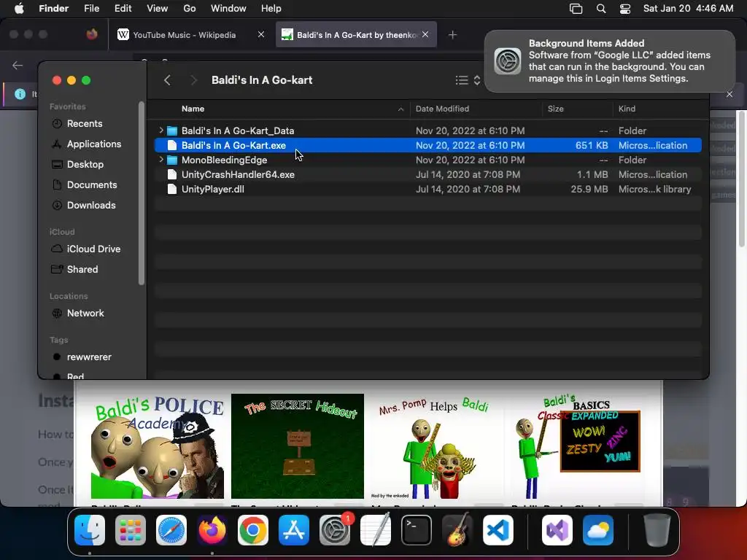Open Visual Studio from the dock
The height and width of the screenshot is (560, 747).
557,530
